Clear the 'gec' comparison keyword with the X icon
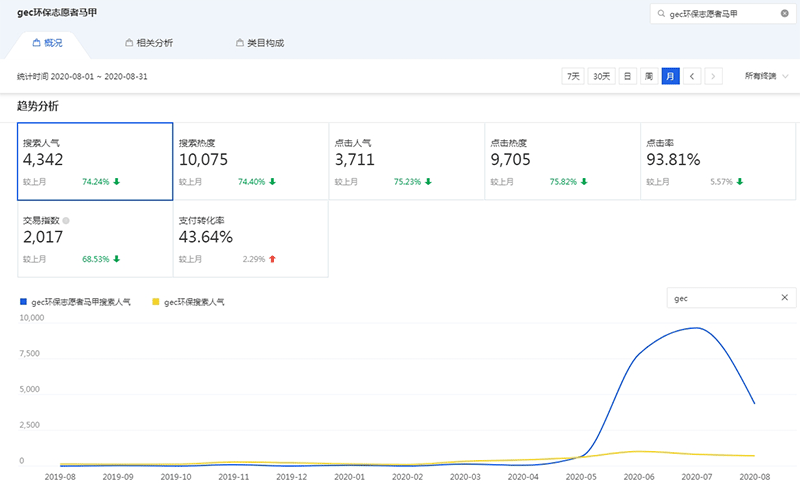800x494 pixels. (x=785, y=298)
